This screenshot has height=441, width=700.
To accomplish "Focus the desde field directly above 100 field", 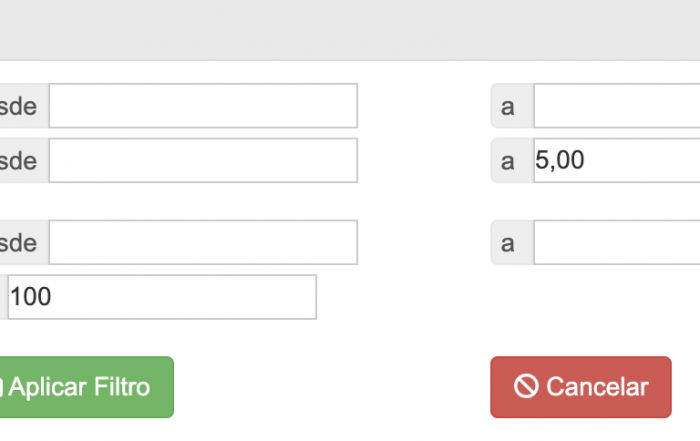I will [x=203, y=242].
